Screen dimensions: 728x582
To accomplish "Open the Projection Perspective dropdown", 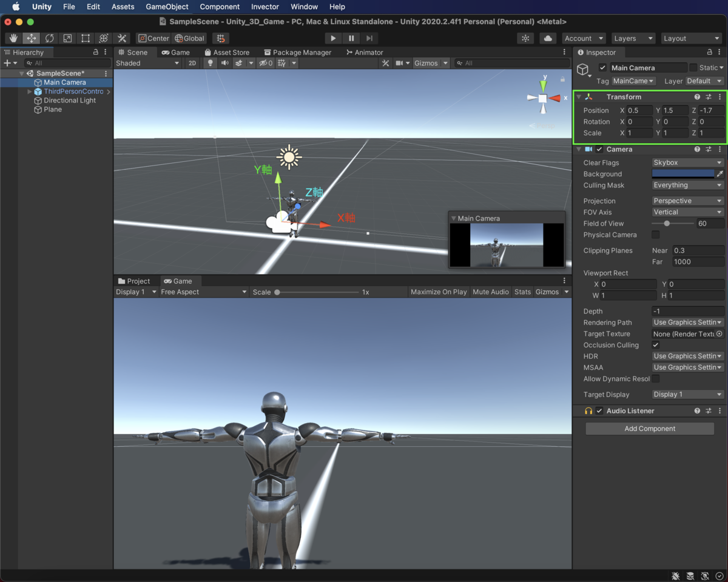I will pyautogui.click(x=688, y=201).
